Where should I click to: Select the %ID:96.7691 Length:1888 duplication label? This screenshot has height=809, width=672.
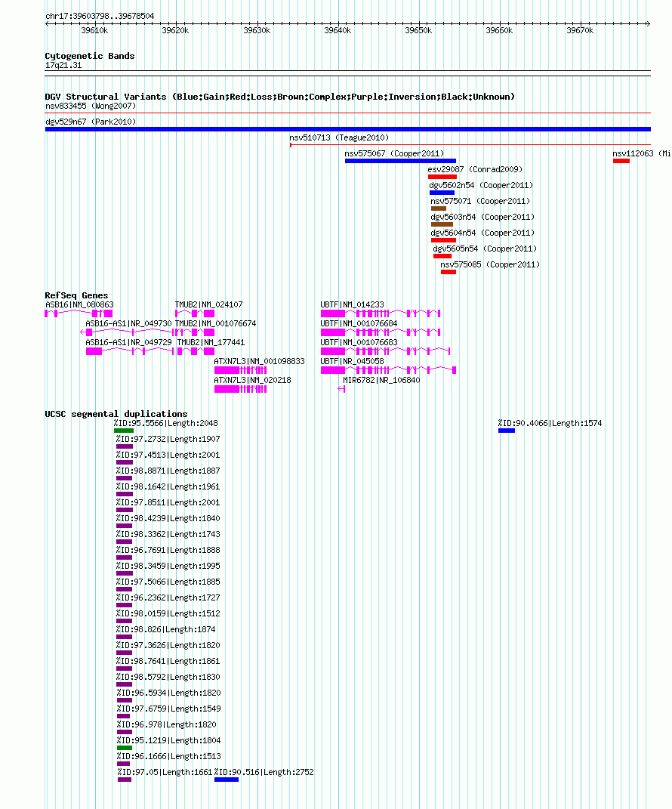(x=168, y=551)
